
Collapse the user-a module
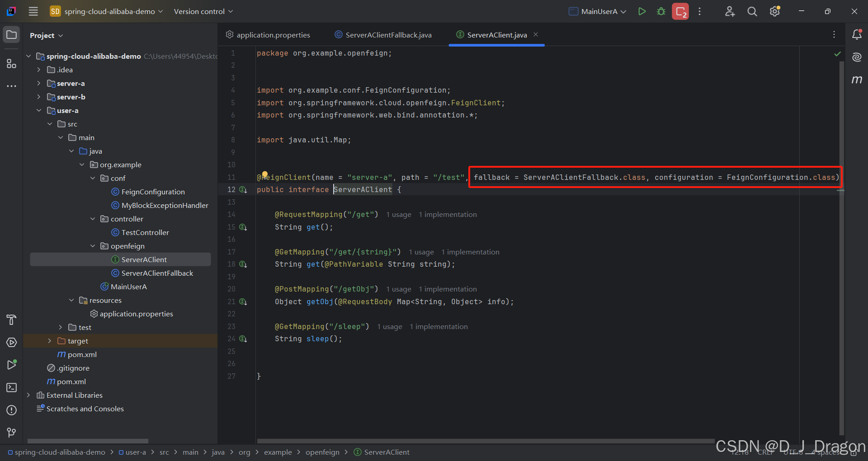click(39, 110)
